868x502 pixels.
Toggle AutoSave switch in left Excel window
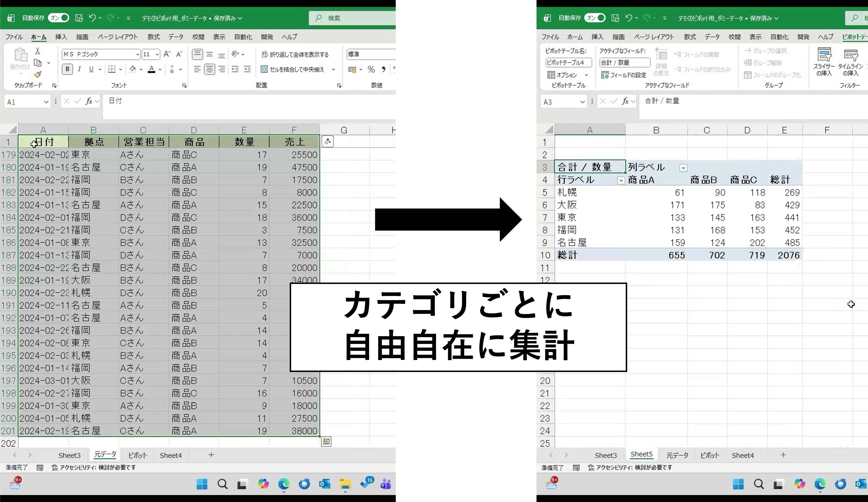[59, 18]
